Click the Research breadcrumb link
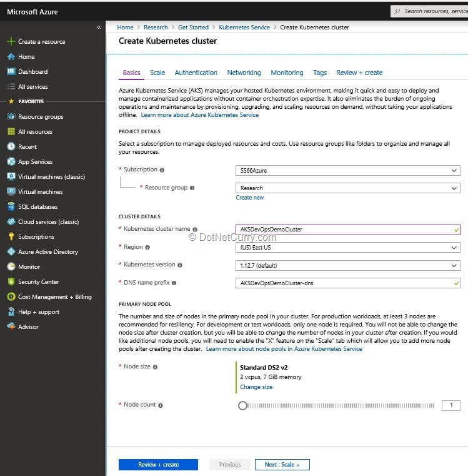 pos(156,28)
